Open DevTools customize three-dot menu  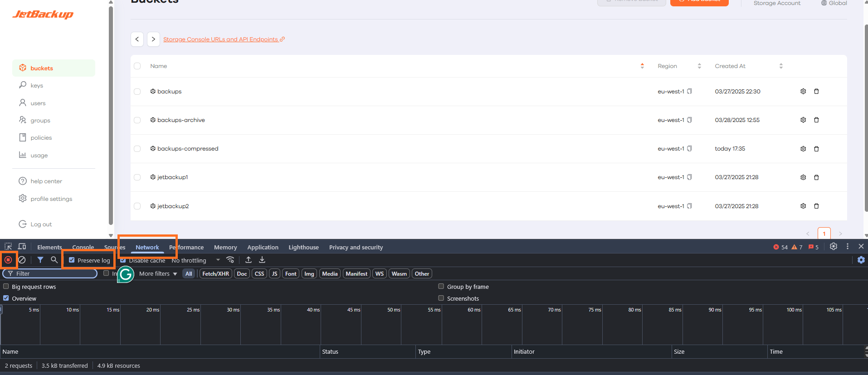pyautogui.click(x=848, y=246)
